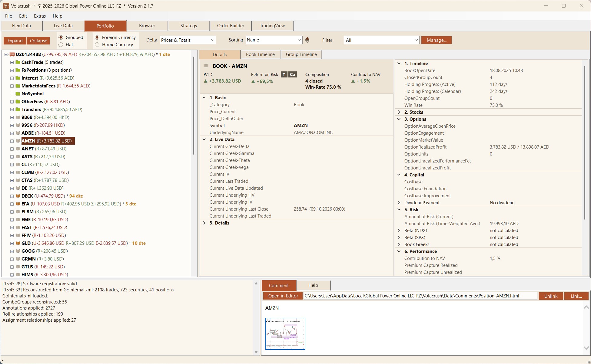Open the Sorting Name dropdown
591x364 pixels.
click(x=274, y=40)
